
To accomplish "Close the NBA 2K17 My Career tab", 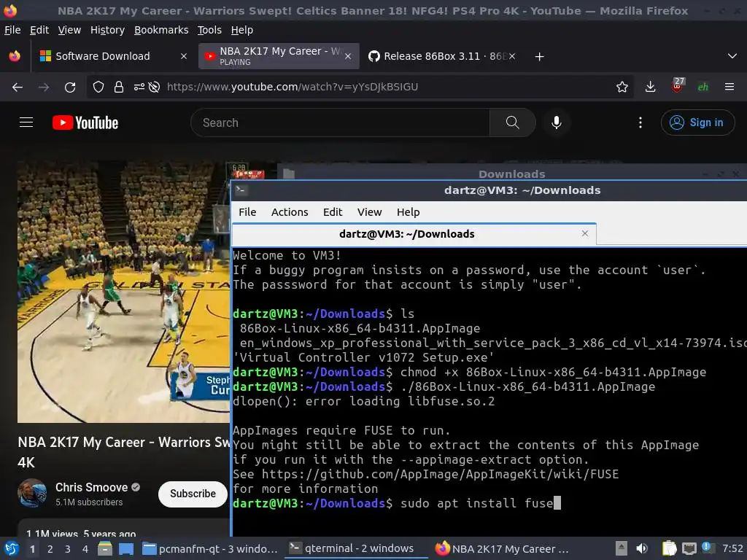I will [x=348, y=56].
